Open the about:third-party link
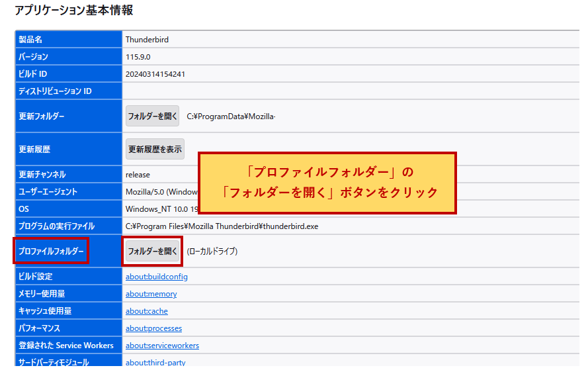Image resolution: width=588 pixels, height=374 pixels. pyautogui.click(x=155, y=362)
